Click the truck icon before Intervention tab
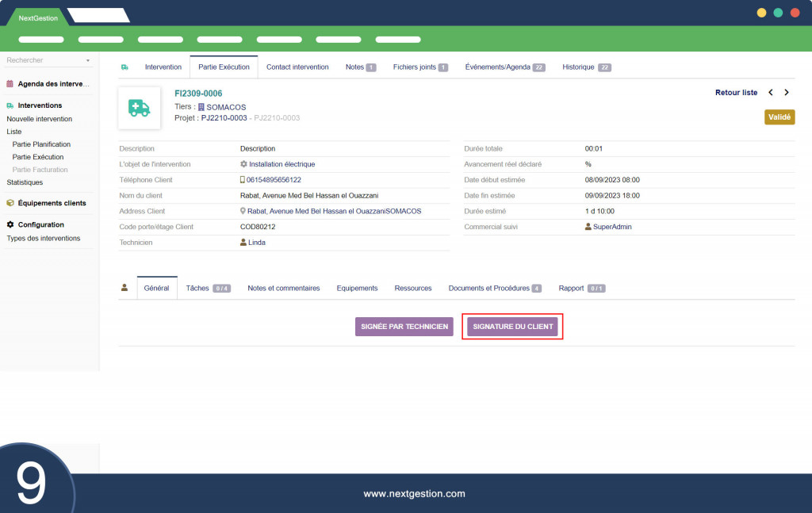 (x=124, y=67)
